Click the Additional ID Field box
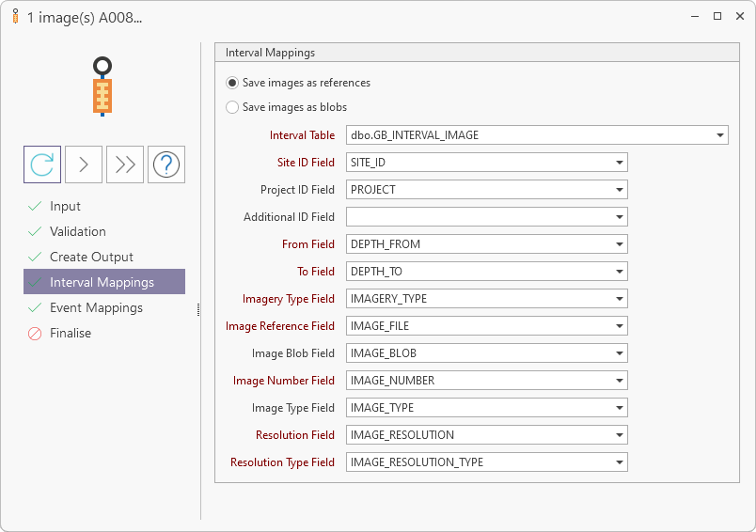756x532 pixels. click(x=479, y=217)
